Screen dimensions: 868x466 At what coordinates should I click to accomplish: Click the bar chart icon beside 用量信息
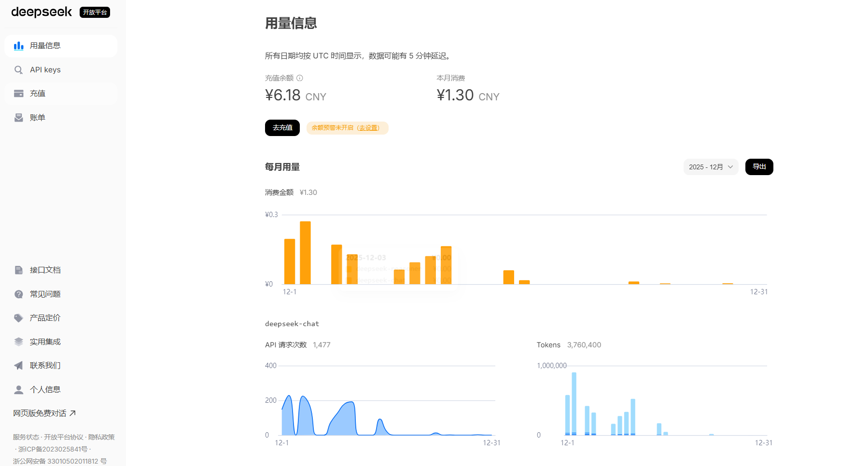click(x=19, y=46)
